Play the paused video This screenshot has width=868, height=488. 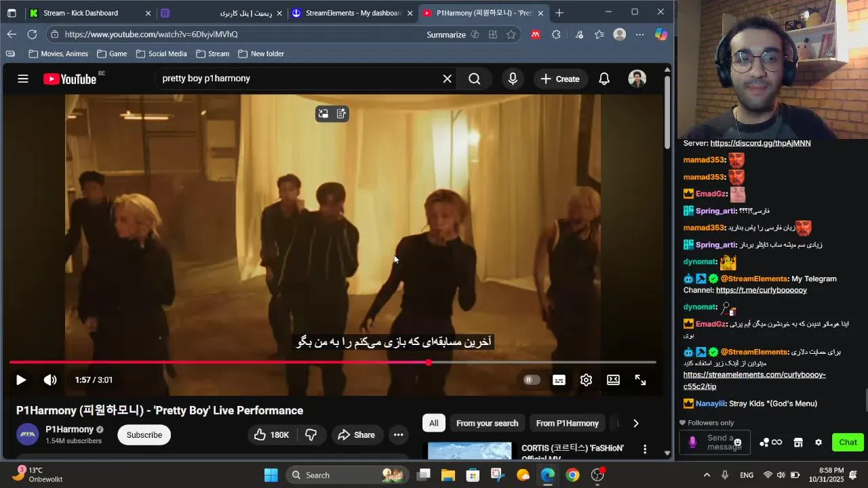[21, 380]
